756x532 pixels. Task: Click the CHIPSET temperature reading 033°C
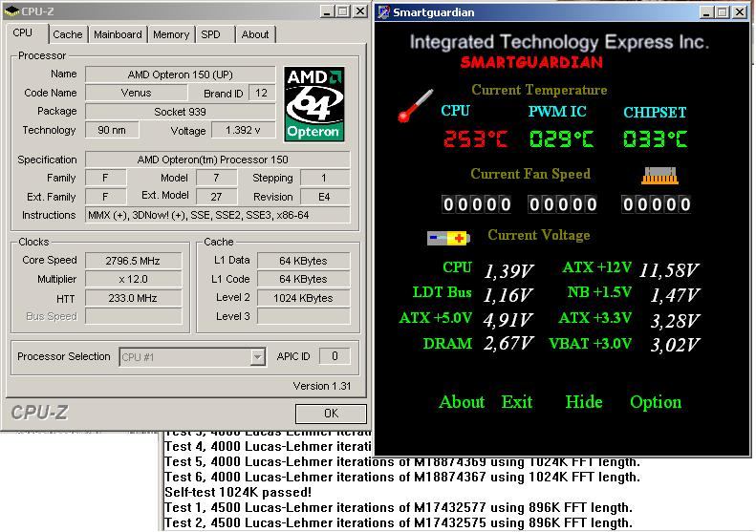click(655, 139)
